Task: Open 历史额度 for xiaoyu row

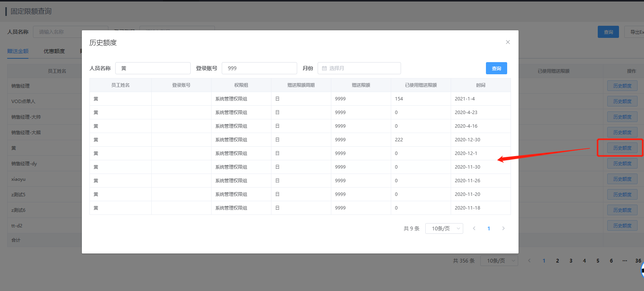Action: coord(622,179)
